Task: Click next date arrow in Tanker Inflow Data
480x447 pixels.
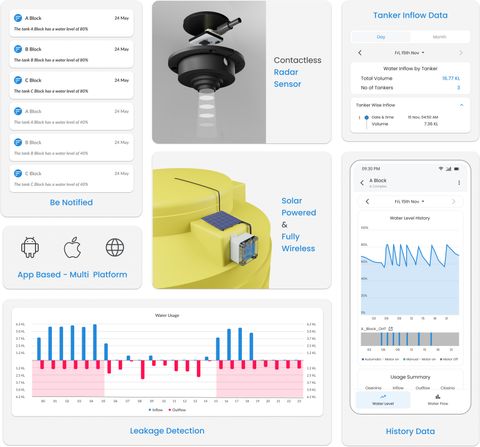Action: (x=461, y=53)
